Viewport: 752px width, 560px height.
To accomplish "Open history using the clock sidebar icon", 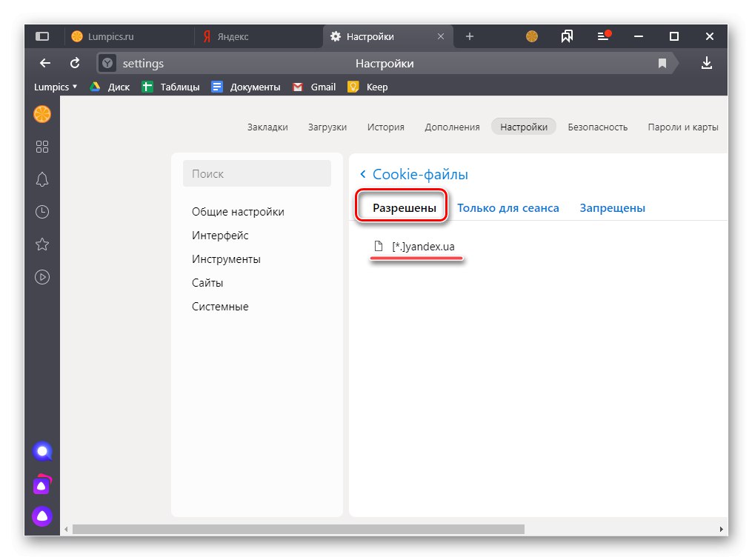I will coord(42,212).
